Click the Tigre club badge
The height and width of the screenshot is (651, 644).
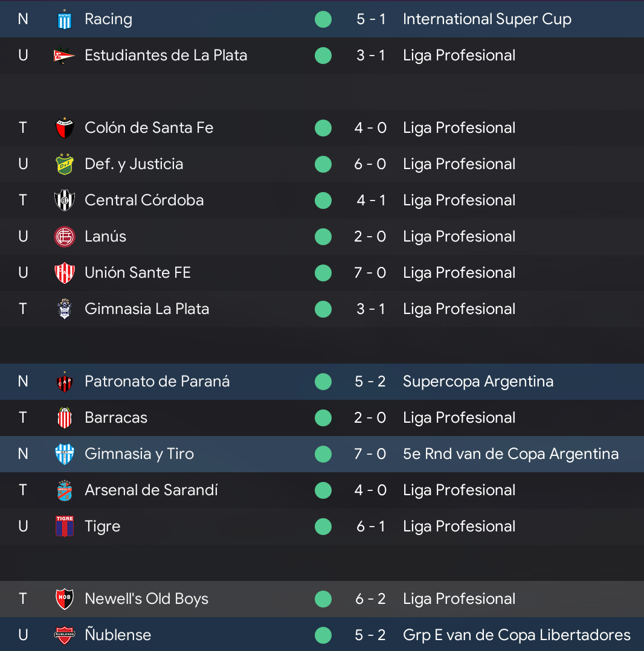65,526
